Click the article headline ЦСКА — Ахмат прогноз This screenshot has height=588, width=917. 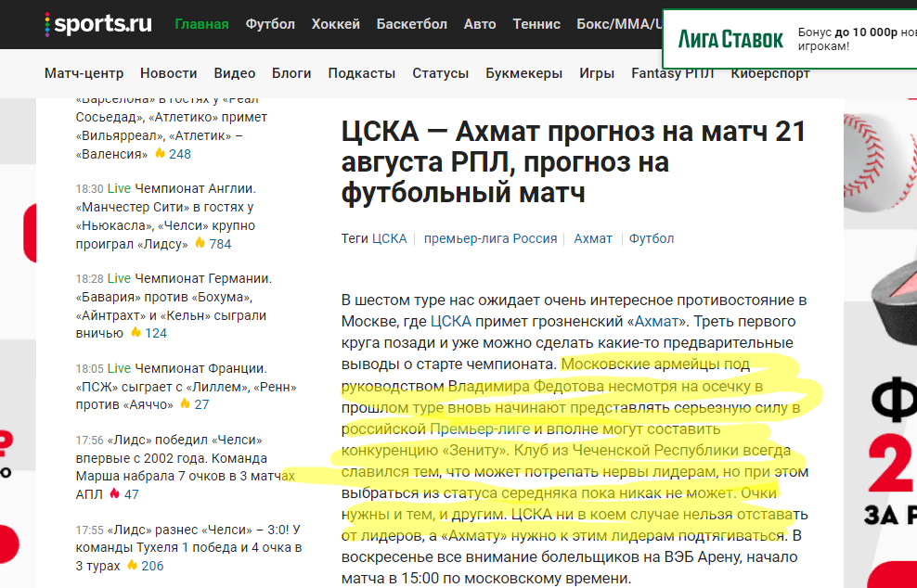point(574,162)
